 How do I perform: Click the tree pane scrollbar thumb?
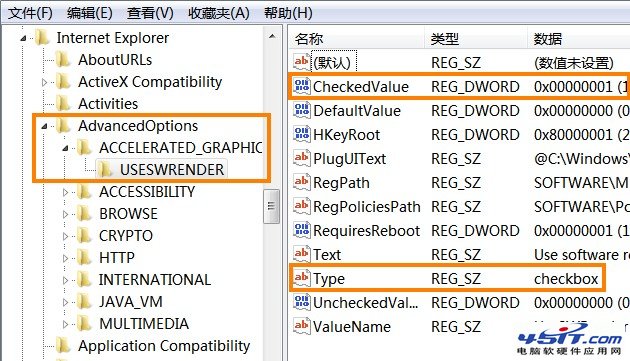(x=271, y=206)
